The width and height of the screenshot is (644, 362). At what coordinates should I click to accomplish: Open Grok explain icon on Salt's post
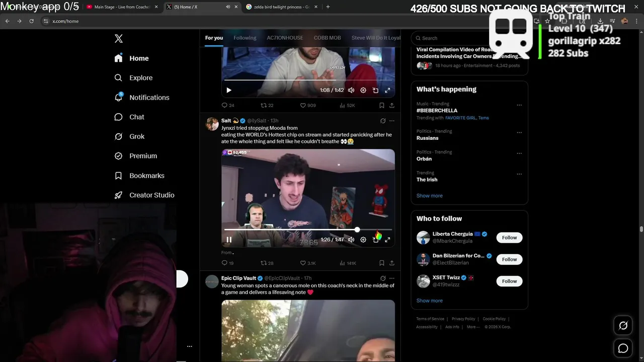tap(383, 121)
